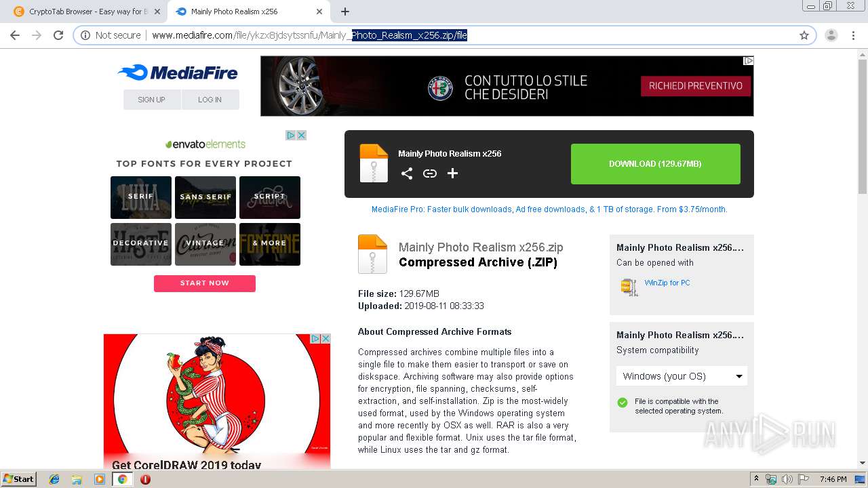Select the & MORE font tile
Viewport: 868px width, 488px height.
(270, 244)
